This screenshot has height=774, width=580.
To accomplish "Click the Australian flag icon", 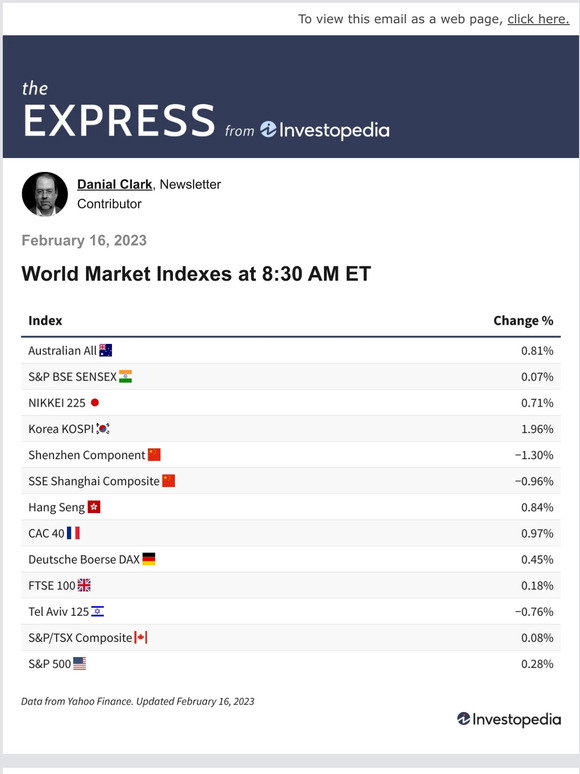I will point(106,350).
